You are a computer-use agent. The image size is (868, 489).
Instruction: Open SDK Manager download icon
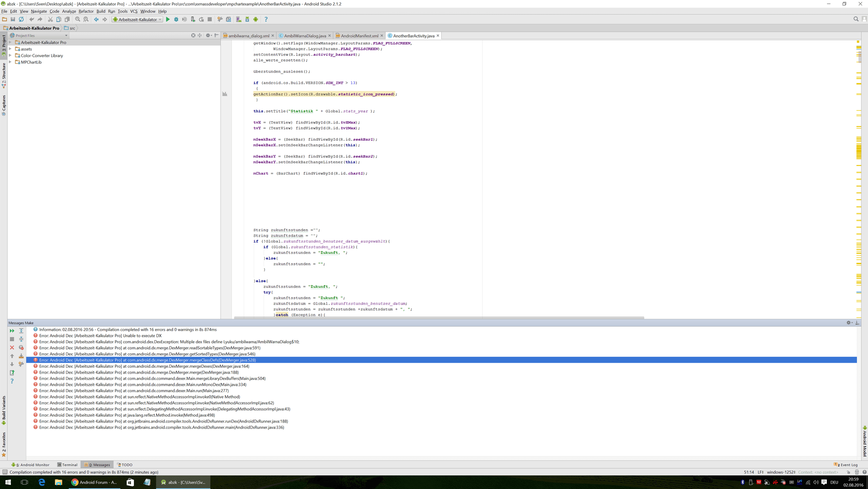click(247, 19)
